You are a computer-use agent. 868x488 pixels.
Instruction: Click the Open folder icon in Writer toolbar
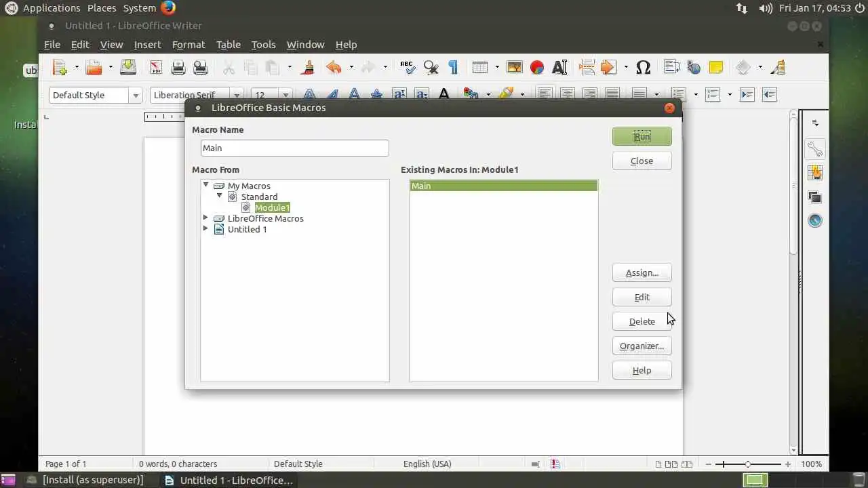94,67
